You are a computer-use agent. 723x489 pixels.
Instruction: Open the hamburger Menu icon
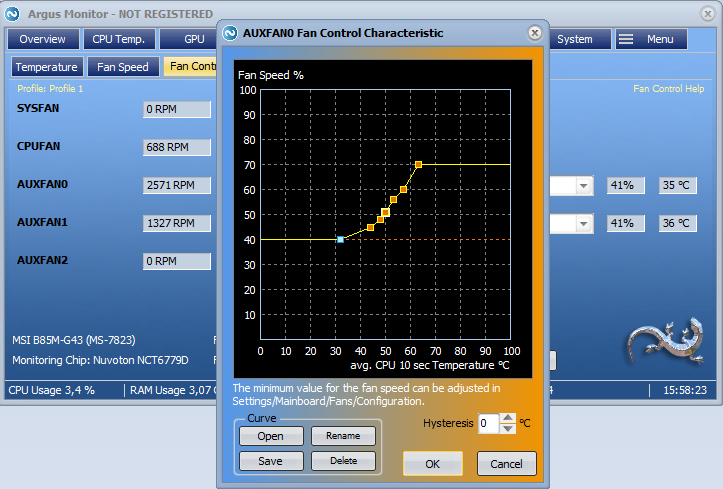626,39
